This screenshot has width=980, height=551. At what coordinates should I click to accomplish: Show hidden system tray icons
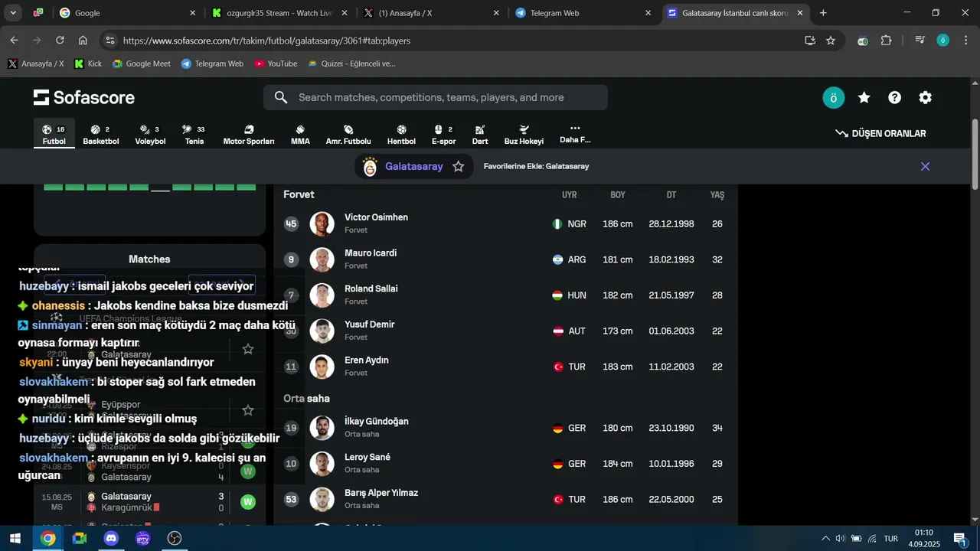click(825, 538)
